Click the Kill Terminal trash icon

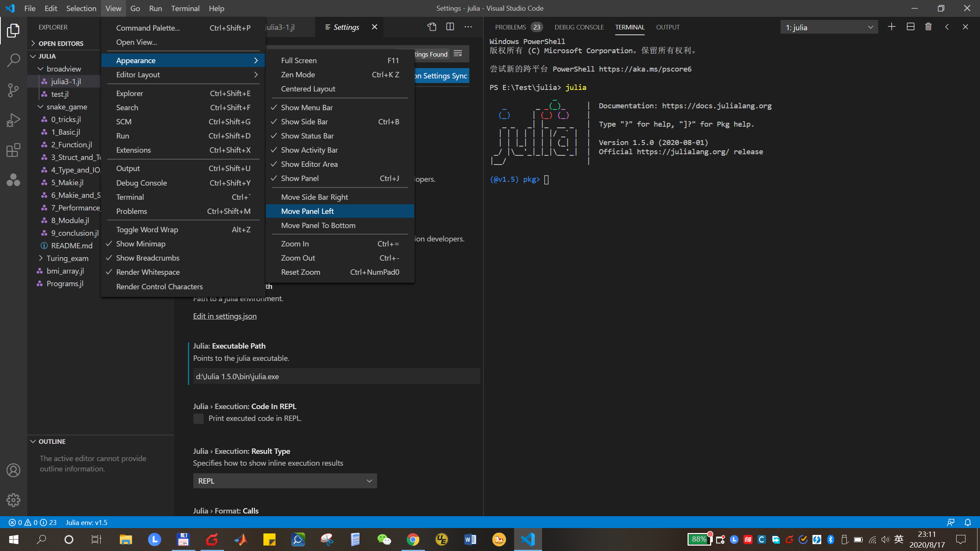(x=928, y=27)
